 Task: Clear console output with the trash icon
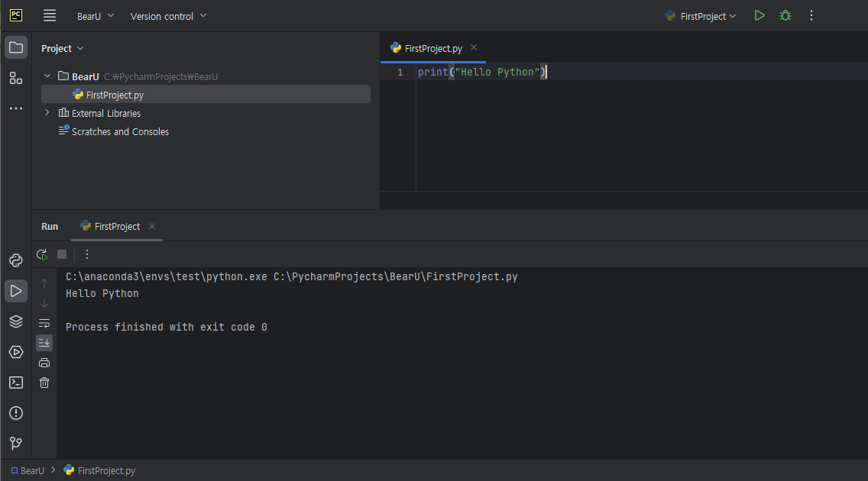(x=44, y=383)
